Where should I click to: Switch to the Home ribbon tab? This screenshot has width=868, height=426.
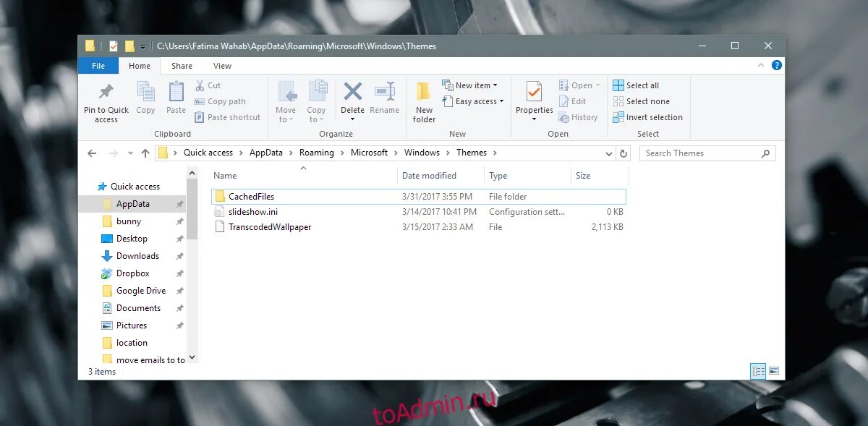pos(140,66)
